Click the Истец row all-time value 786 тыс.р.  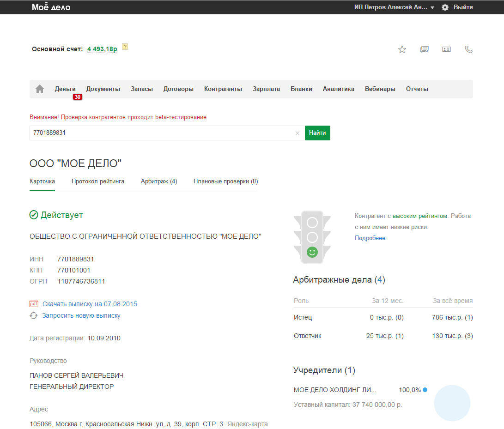[x=453, y=318]
